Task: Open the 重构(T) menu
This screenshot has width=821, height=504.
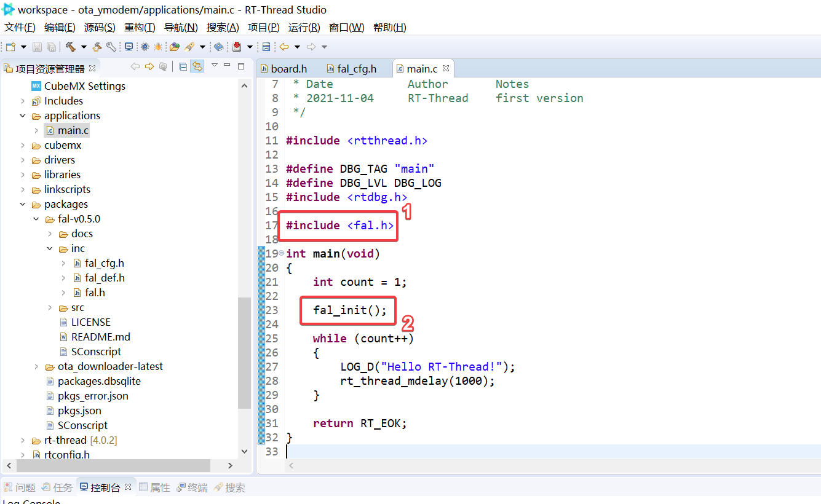Action: 140,28
